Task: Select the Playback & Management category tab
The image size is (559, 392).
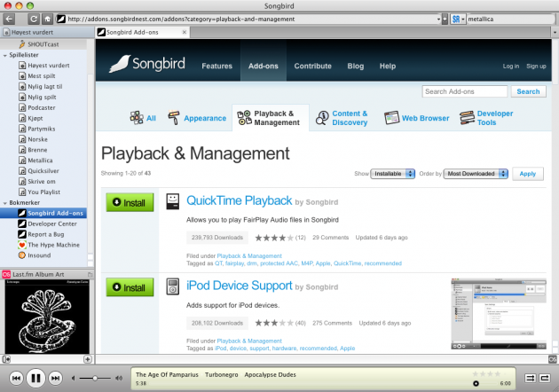Action: 271,118
